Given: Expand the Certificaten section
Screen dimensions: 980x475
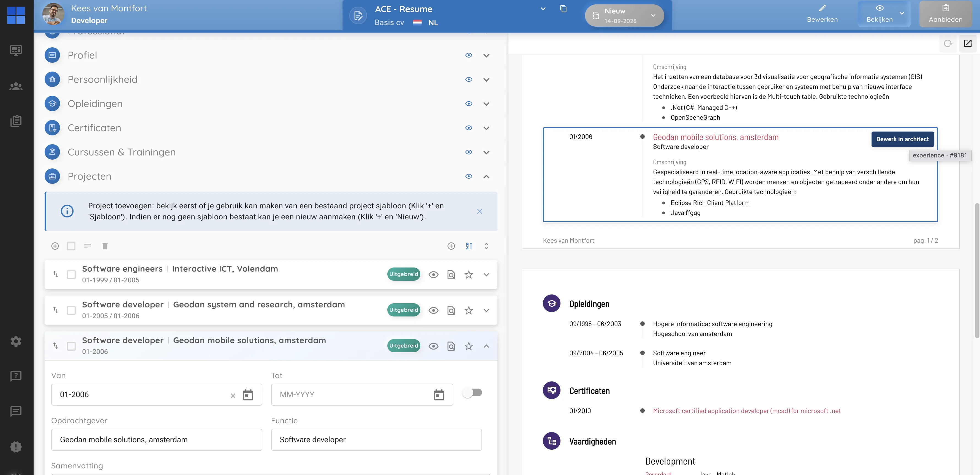Looking at the screenshot, I should 486,128.
